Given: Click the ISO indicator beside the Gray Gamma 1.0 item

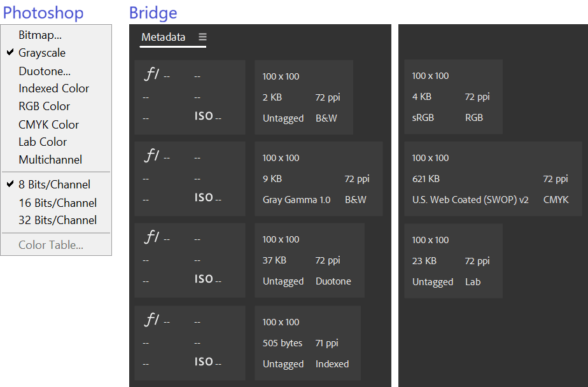Looking at the screenshot, I should (x=204, y=198).
